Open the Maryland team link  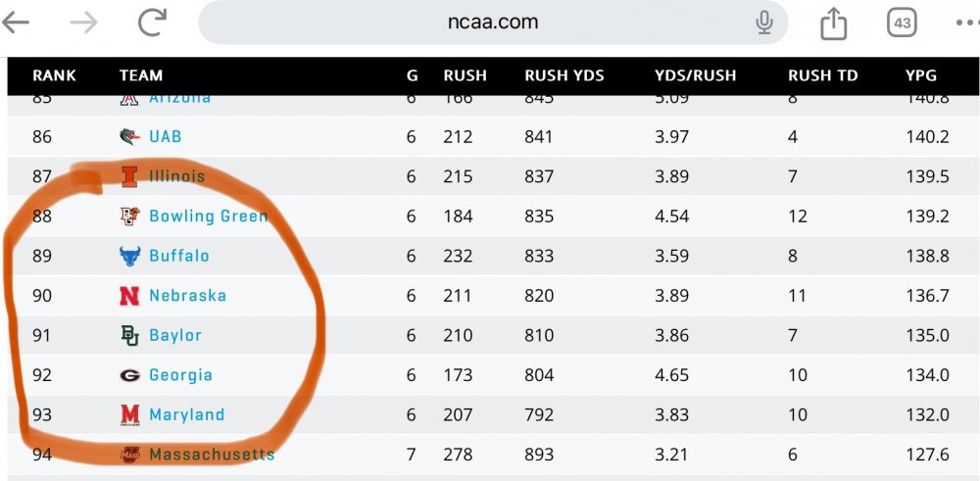point(186,414)
